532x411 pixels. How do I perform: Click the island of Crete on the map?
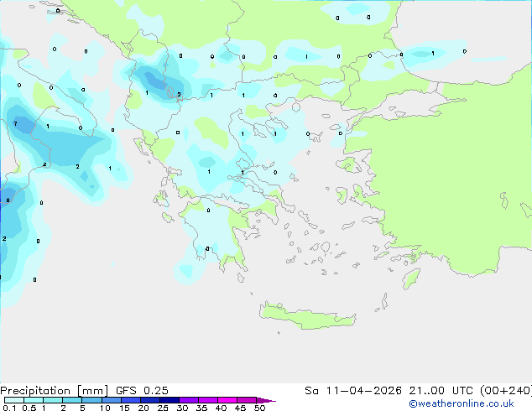pos(307,316)
